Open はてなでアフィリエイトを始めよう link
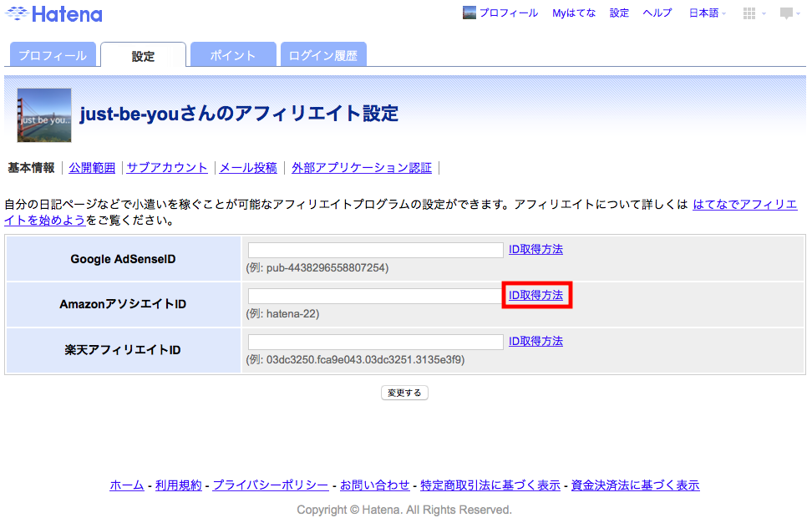812x523 pixels. pos(744,205)
